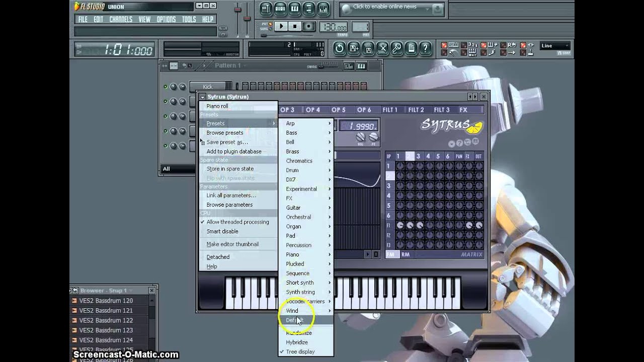The height and width of the screenshot is (362, 644).
Task: Click the question mark help icon
Action: tap(426, 48)
